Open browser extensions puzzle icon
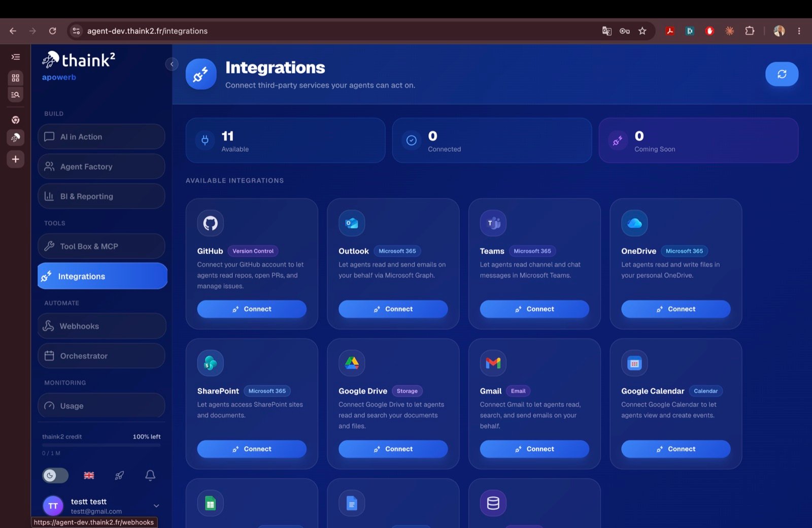Screen dimensions: 812x528 click(750, 31)
